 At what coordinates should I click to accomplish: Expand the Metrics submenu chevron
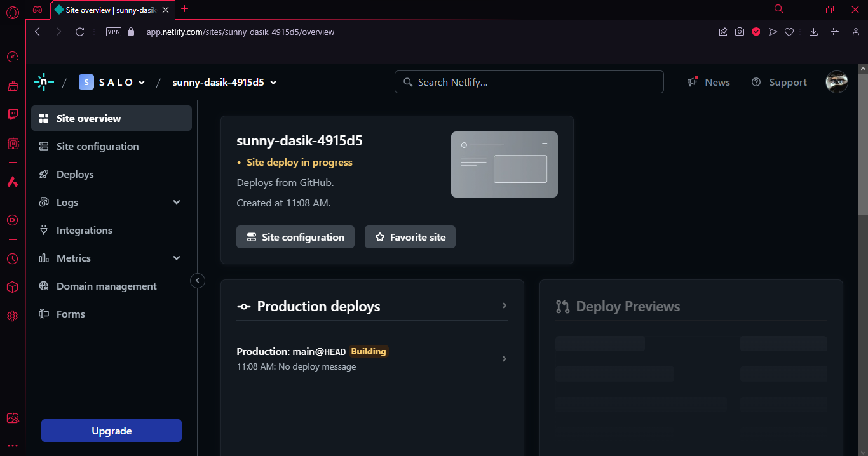[x=177, y=258]
